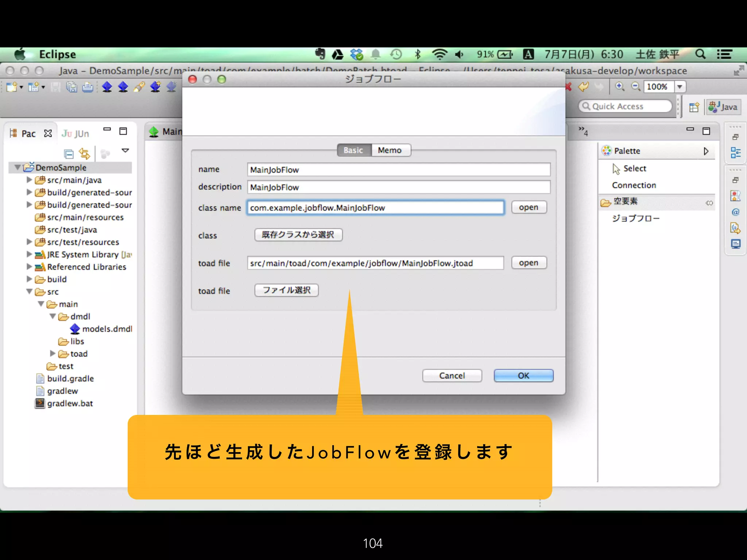Collapse the dmdl folder
Screen dimensions: 747x560
pyautogui.click(x=53, y=316)
